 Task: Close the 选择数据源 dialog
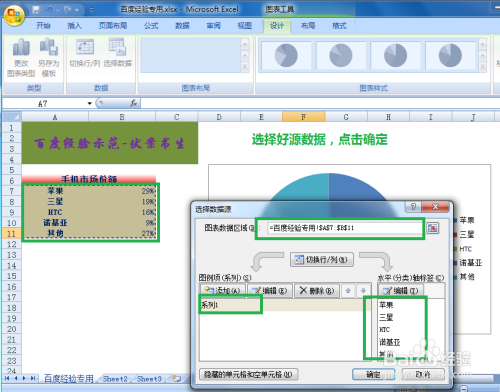pos(435,207)
